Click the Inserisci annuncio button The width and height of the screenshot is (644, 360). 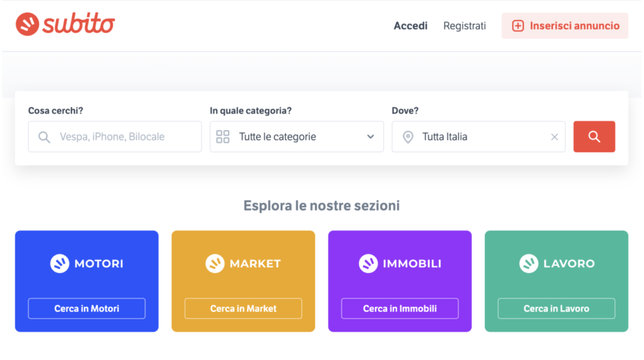click(x=565, y=26)
